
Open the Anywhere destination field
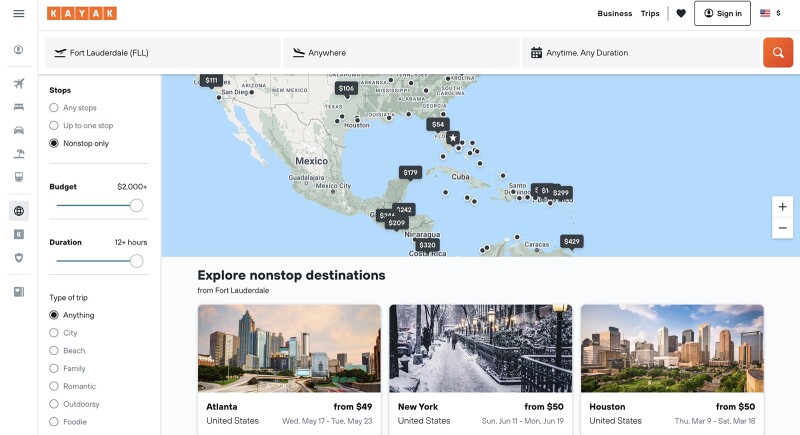[x=400, y=53]
